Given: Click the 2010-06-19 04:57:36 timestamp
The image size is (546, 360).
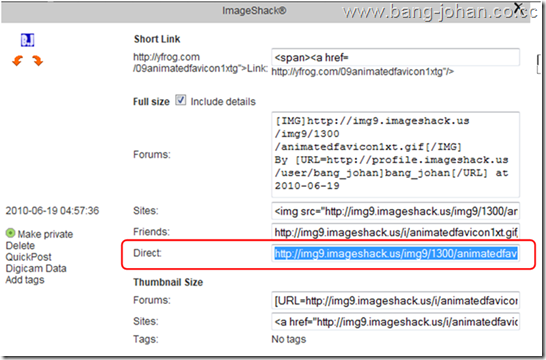Looking at the screenshot, I should (x=52, y=211).
